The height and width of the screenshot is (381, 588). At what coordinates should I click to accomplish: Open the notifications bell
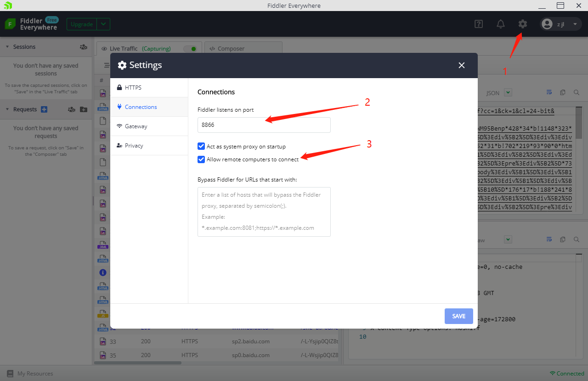coord(501,24)
